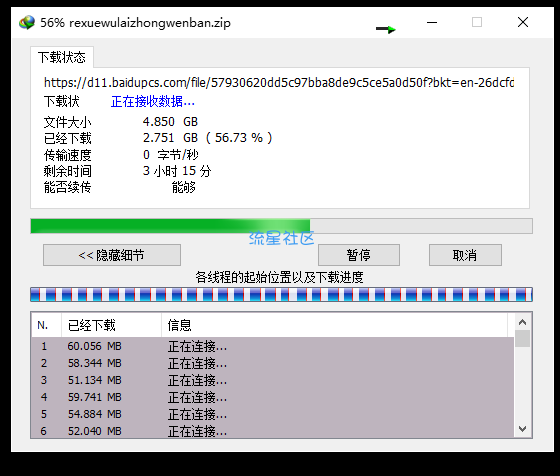560x476 pixels.
Task: Close the download progress window
Action: (x=523, y=22)
